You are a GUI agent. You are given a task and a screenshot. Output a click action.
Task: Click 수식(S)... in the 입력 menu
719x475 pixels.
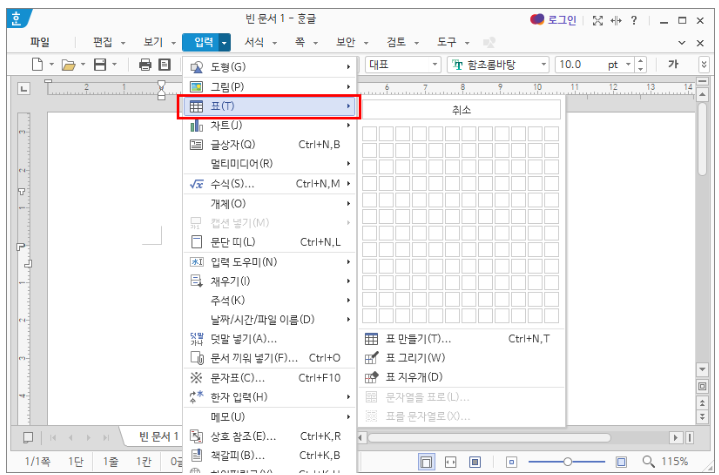coord(230,184)
